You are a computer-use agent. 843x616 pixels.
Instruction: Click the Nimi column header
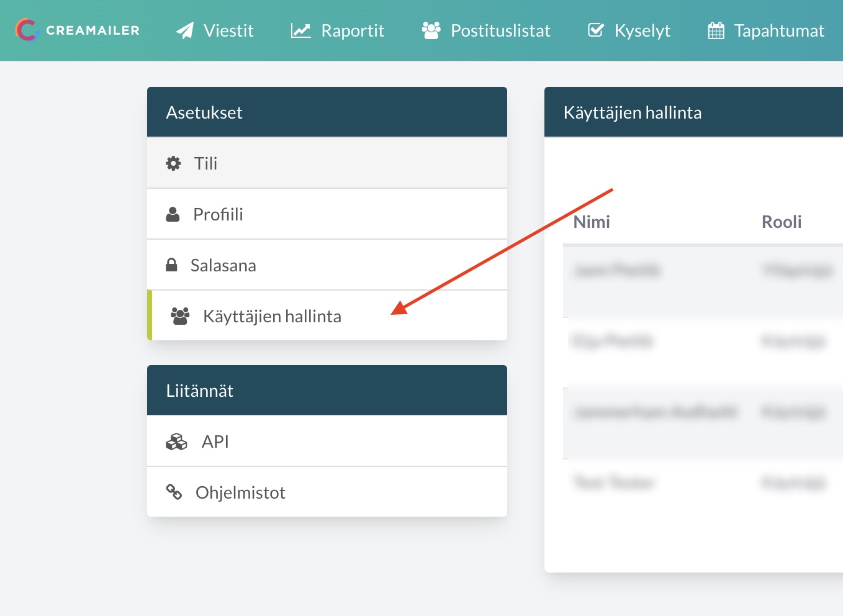point(592,222)
